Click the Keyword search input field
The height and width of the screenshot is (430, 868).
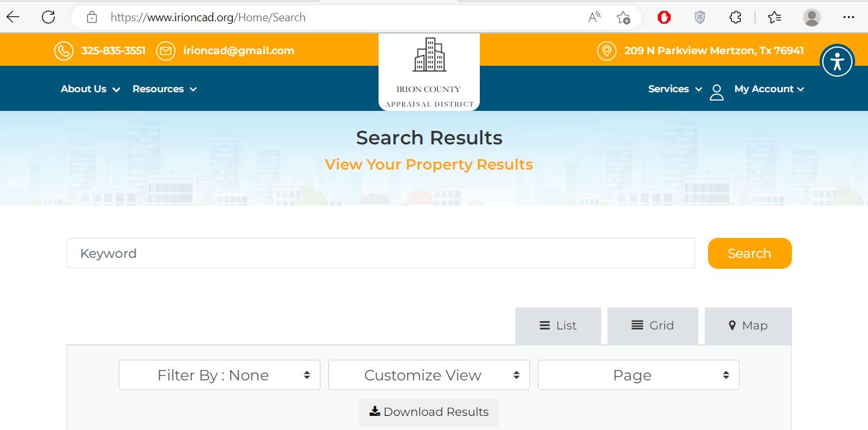[380, 253]
